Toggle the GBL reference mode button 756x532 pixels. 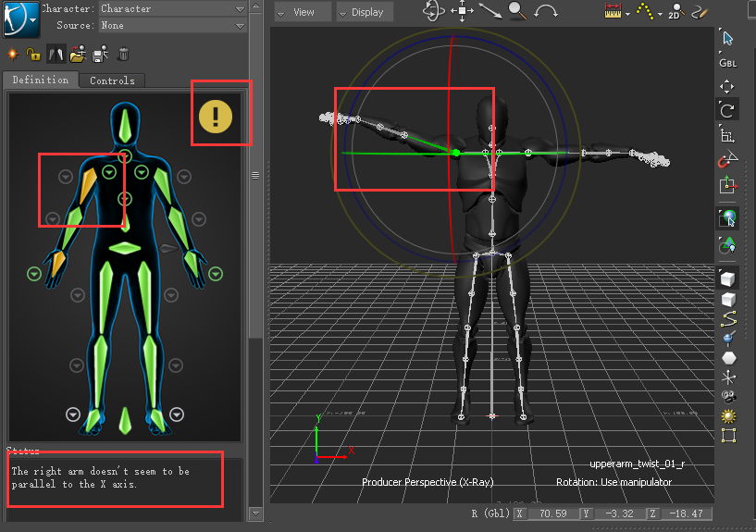(x=728, y=63)
